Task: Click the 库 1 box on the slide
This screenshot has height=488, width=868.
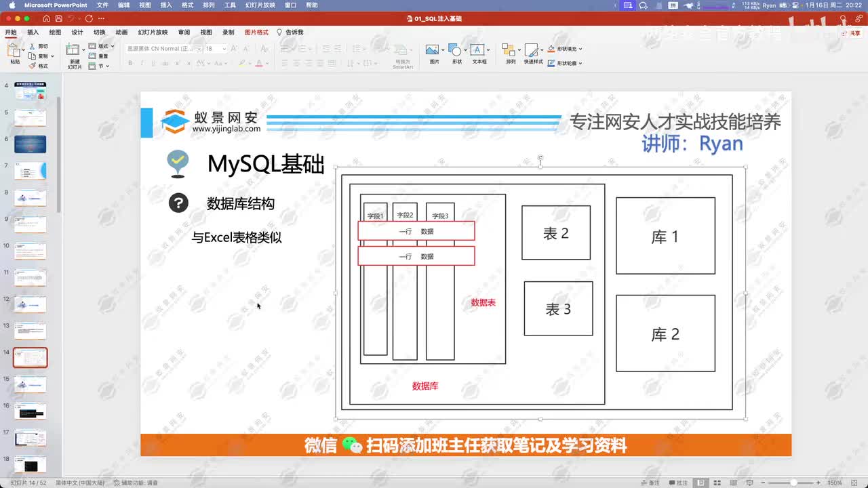Action: [x=665, y=236]
